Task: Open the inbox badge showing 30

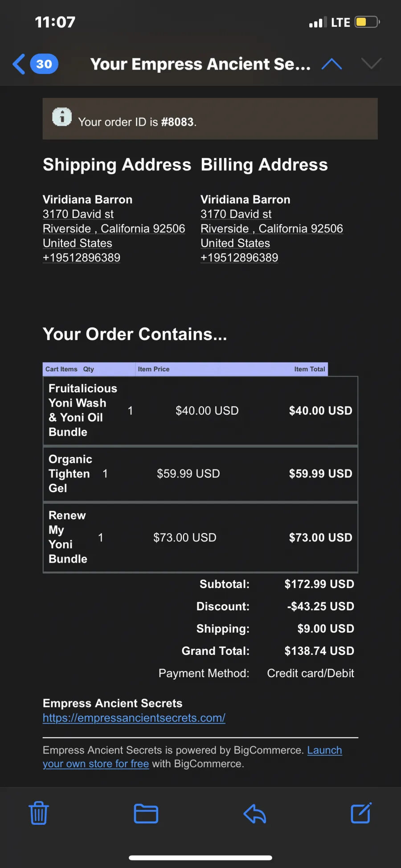Action: pyautogui.click(x=44, y=64)
